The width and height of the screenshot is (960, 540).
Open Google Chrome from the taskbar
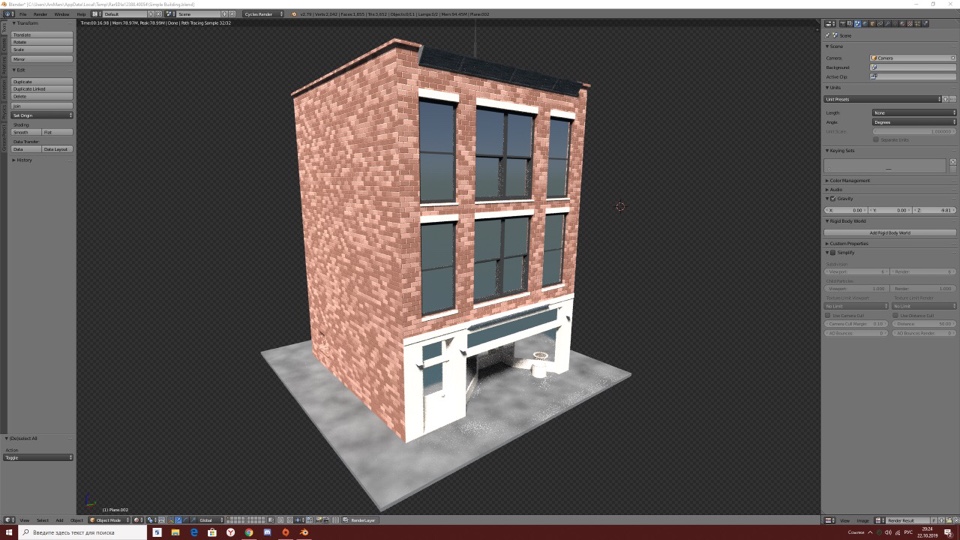pyautogui.click(x=249, y=532)
